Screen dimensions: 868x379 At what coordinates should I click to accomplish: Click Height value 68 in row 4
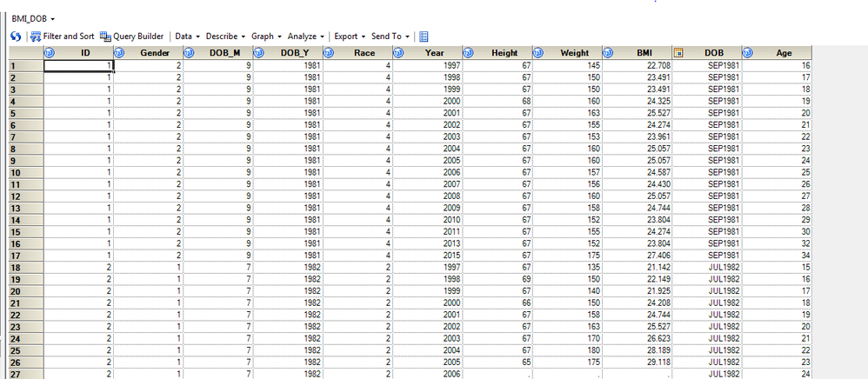pyautogui.click(x=497, y=101)
